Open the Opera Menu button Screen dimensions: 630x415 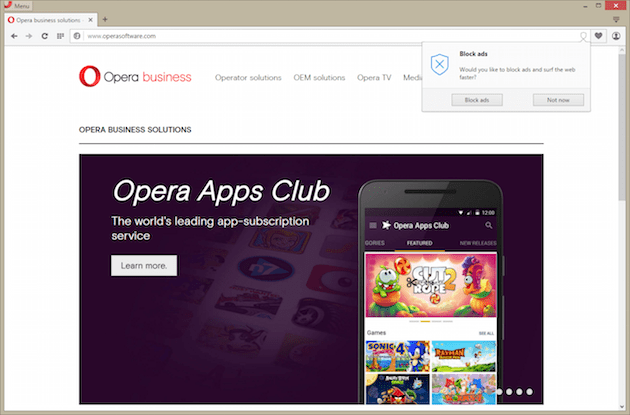[17, 6]
